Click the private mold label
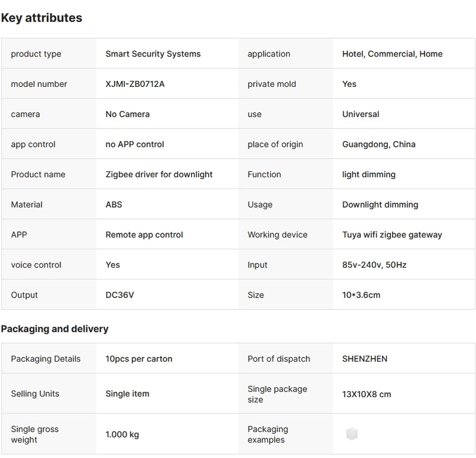The height and width of the screenshot is (458, 476). [271, 84]
